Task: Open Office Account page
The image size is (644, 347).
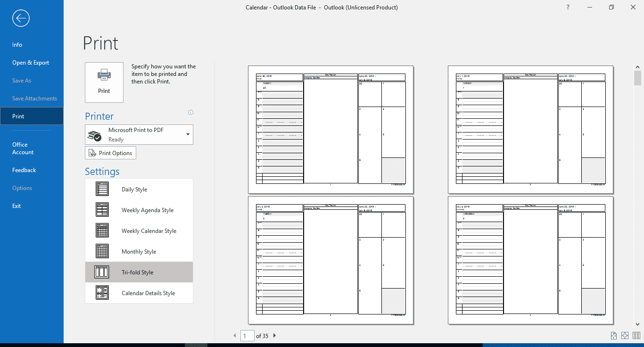Action: click(23, 149)
